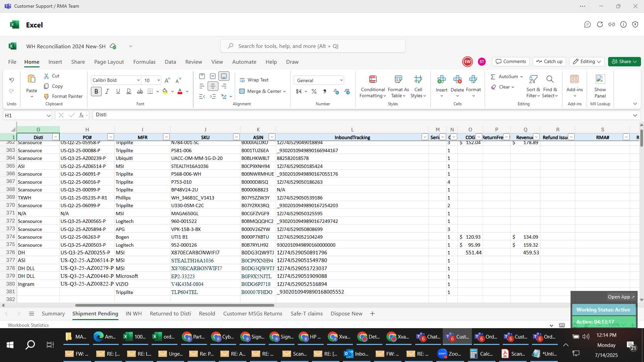Click the Cut scissors icon
The width and height of the screenshot is (644, 362).
point(46,76)
